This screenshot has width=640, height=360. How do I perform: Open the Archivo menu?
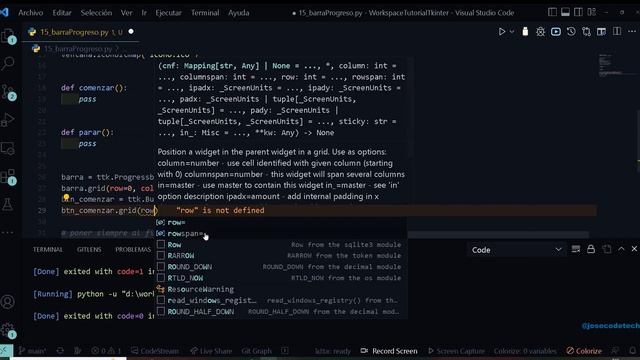[31, 13]
